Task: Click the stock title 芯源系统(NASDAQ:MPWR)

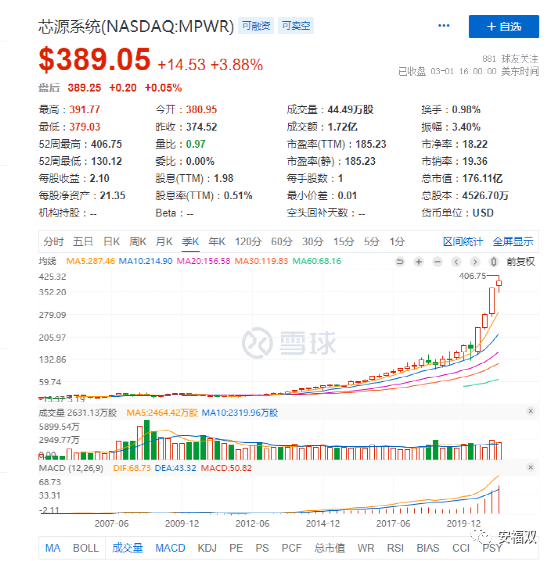Action: [x=136, y=26]
